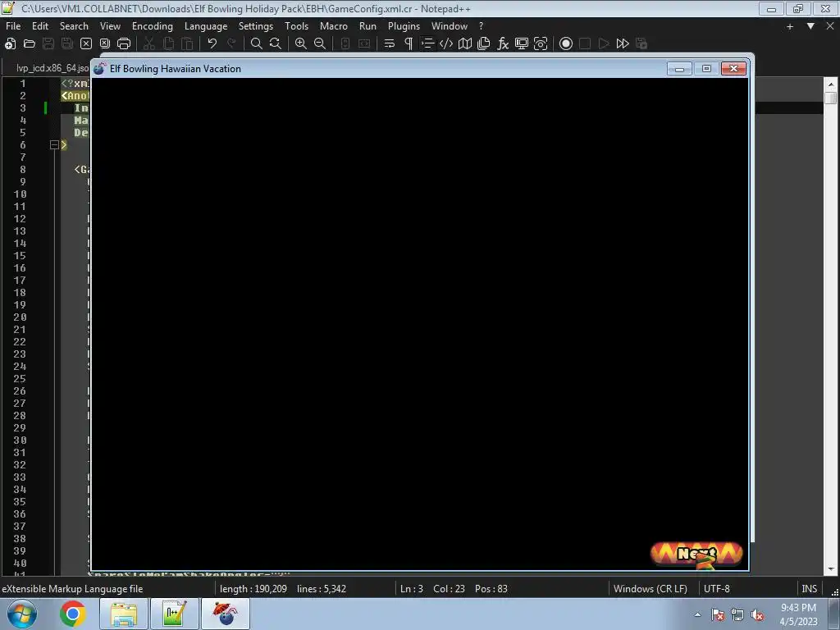The height and width of the screenshot is (630, 840).
Task: Open Chrome from the taskbar
Action: tap(73, 614)
